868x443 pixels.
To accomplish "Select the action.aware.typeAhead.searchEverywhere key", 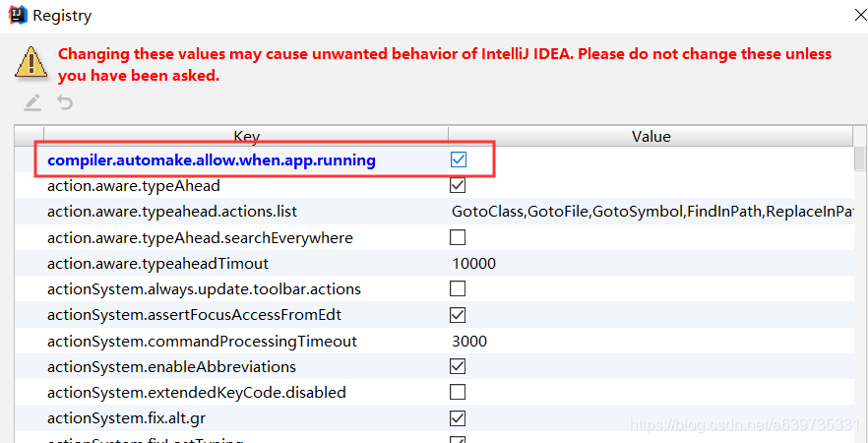I will 201,237.
